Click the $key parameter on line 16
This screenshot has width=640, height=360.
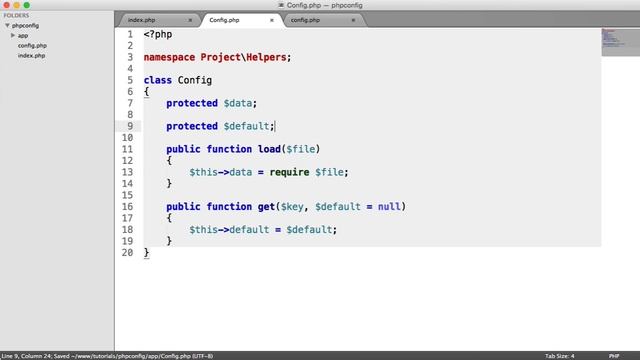292,207
